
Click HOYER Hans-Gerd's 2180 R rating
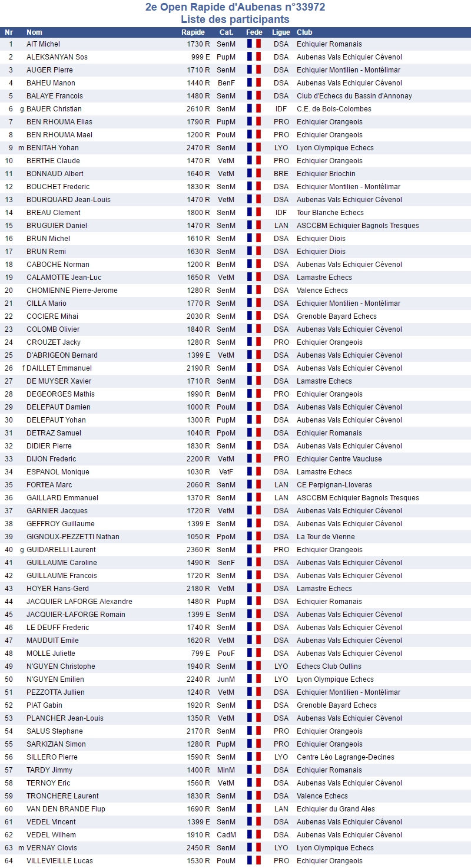198,589
